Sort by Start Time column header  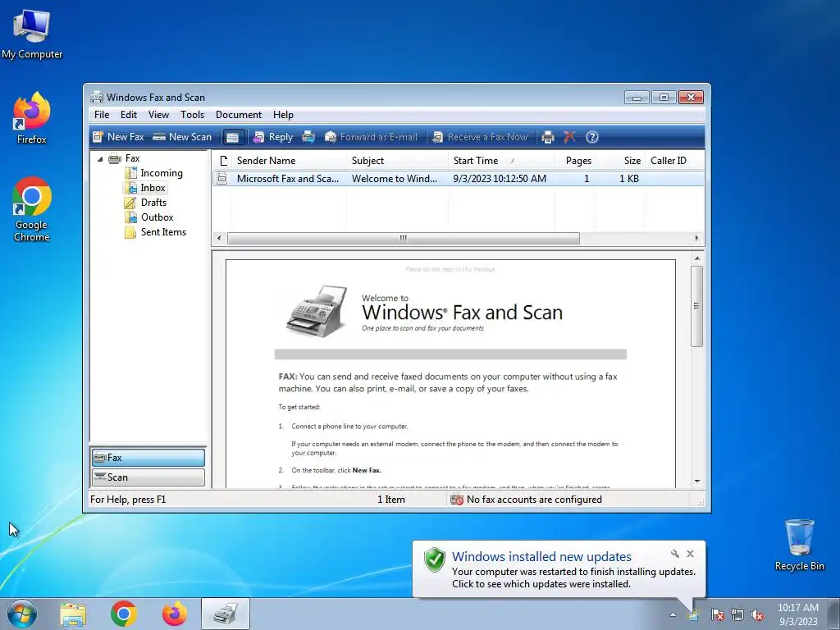coord(501,161)
